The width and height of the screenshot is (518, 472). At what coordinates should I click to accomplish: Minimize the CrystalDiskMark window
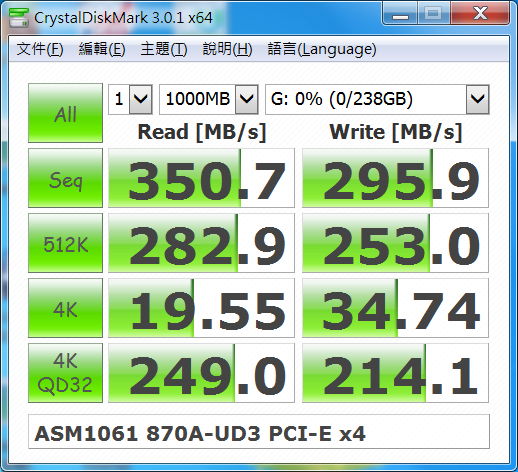click(400, 13)
